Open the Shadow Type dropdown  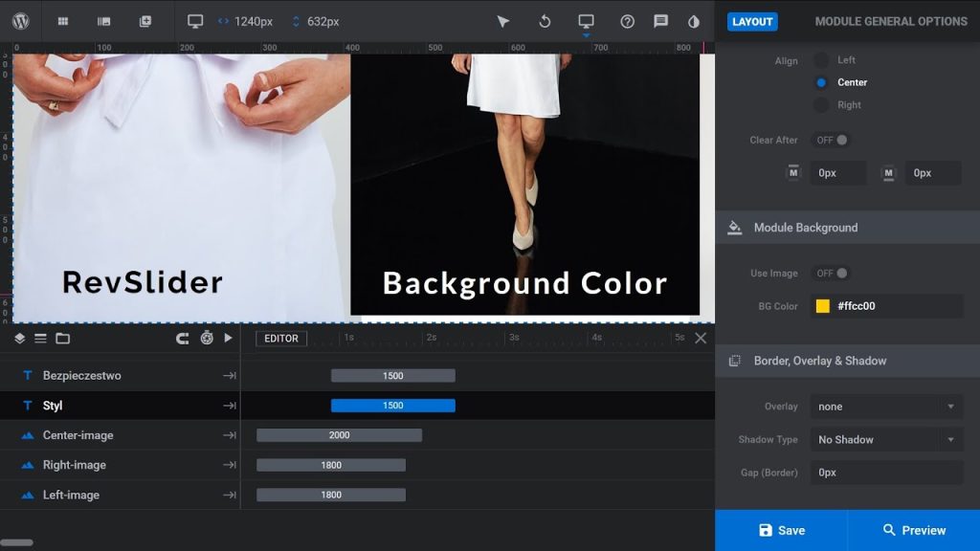pos(887,439)
